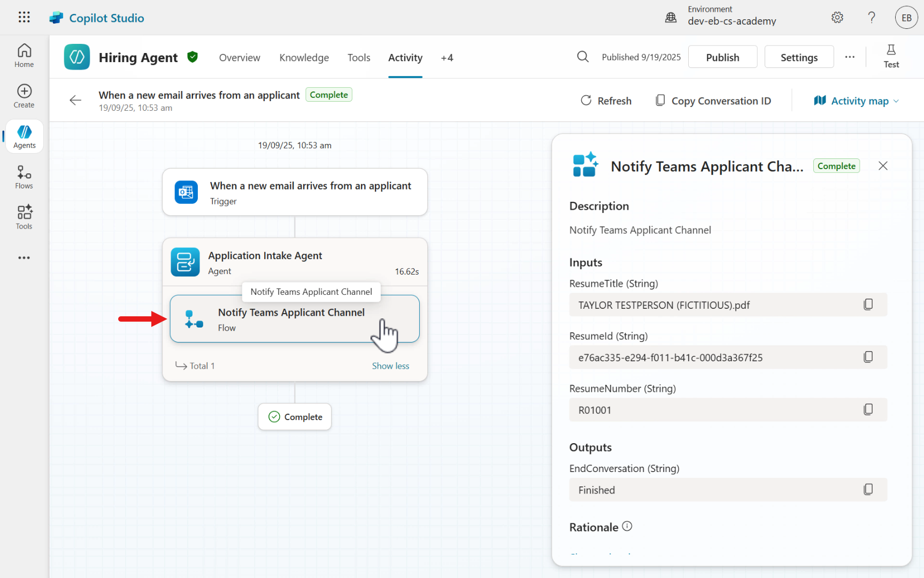Collapse agent steps with Show less
This screenshot has width=924, height=578.
tap(390, 366)
